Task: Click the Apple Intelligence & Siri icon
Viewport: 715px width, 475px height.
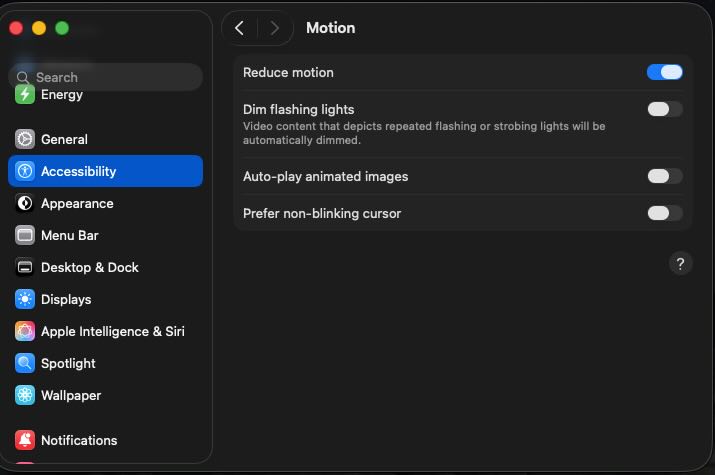Action: (x=25, y=331)
